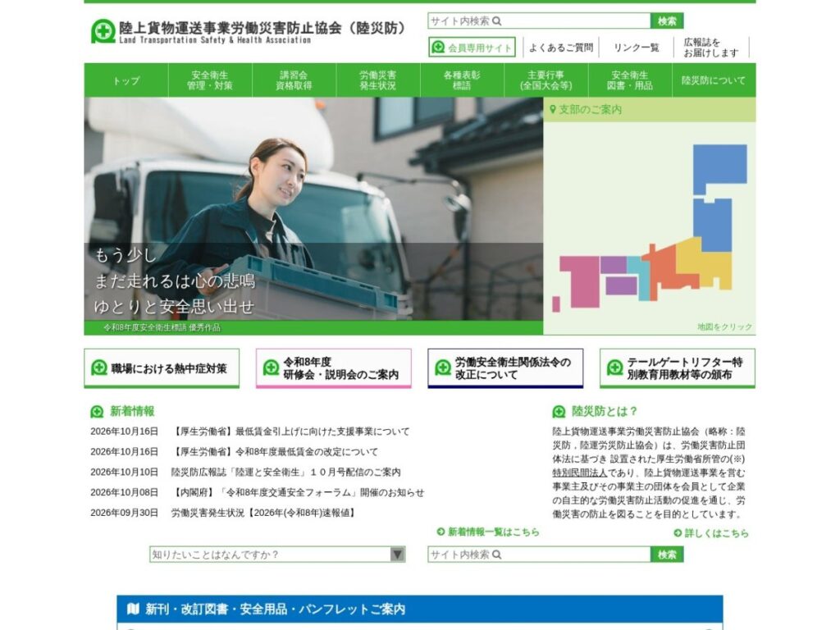The image size is (840, 630).
Task: Open テールゲートリフター特別教育用教材等の頒布 banner
Action: tap(677, 368)
